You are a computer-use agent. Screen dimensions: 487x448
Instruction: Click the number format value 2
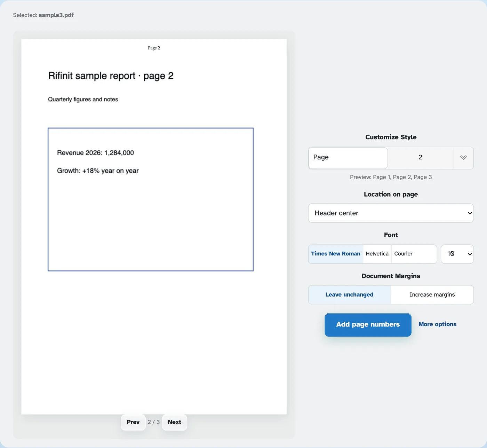click(420, 158)
